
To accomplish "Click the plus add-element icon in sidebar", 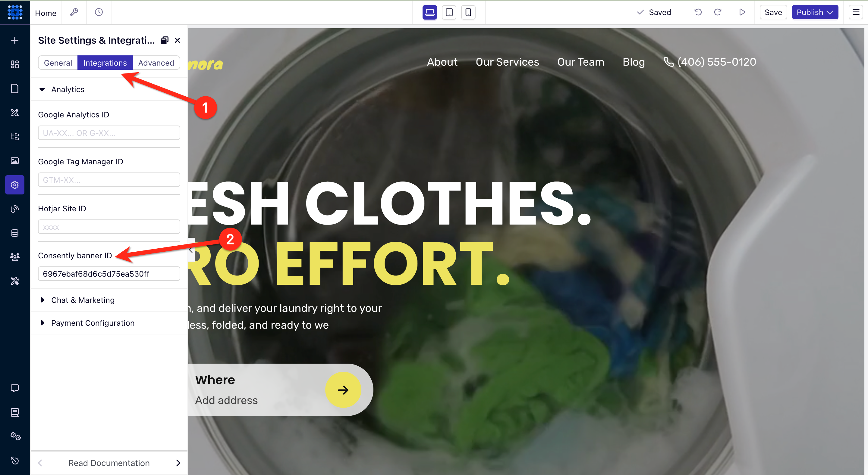I will 14,40.
